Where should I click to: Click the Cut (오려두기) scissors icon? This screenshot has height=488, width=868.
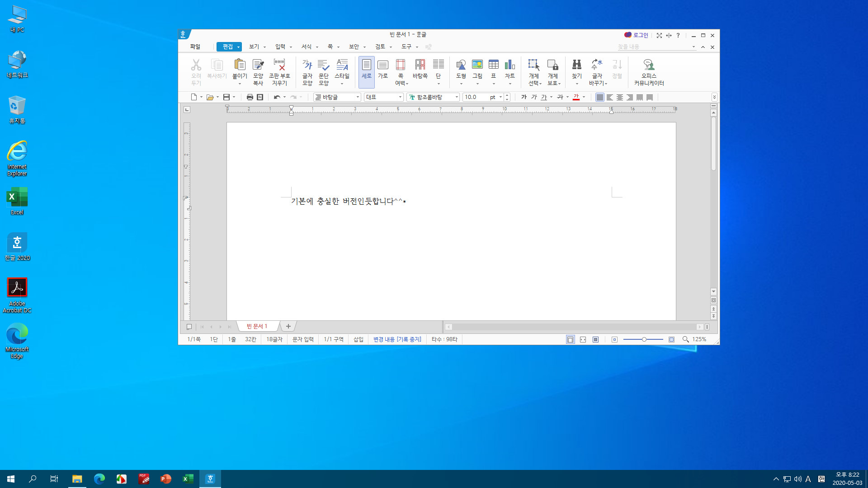pos(196,65)
